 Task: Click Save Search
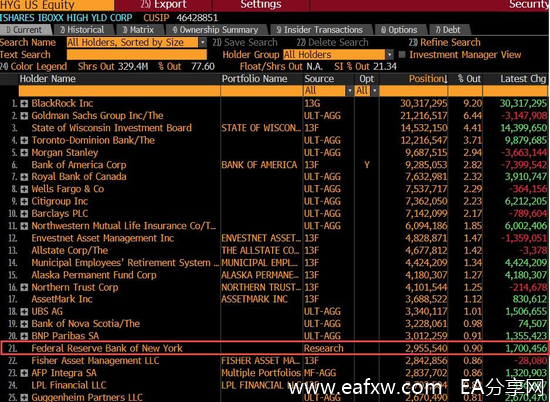[x=244, y=42]
